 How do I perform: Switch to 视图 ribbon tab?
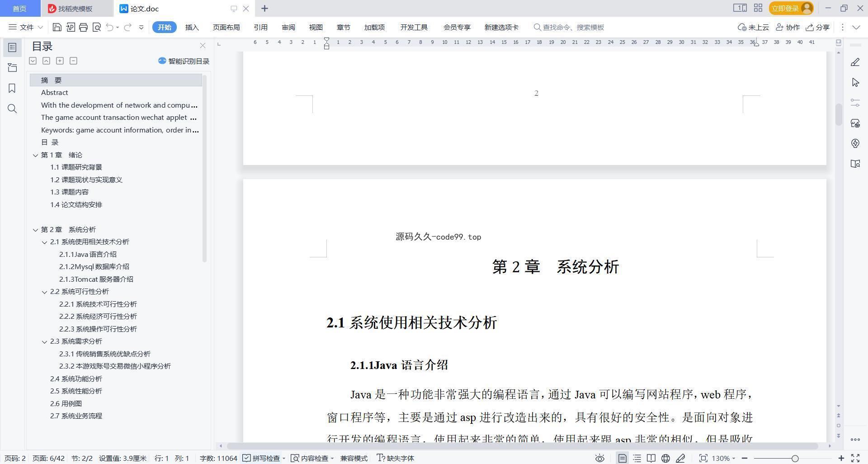(x=316, y=27)
